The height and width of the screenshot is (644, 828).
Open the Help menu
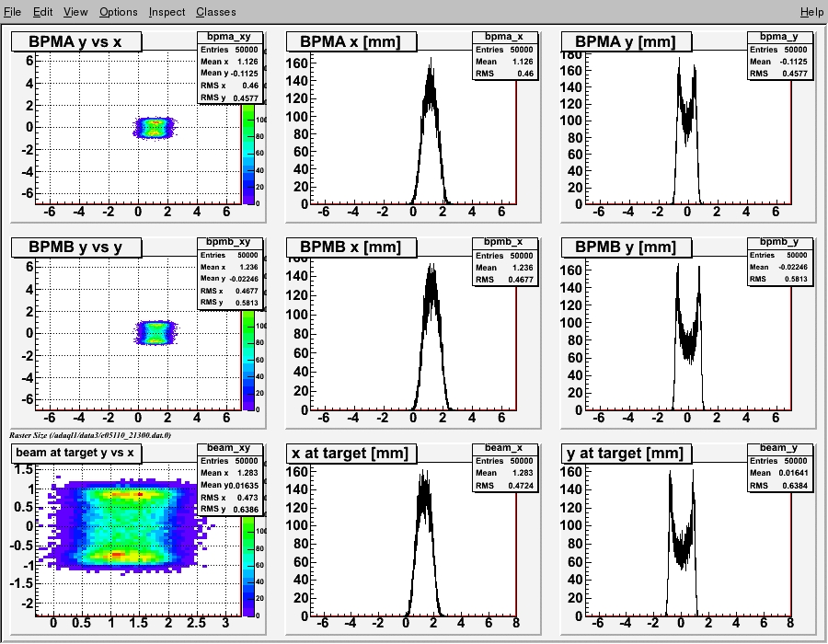[811, 12]
